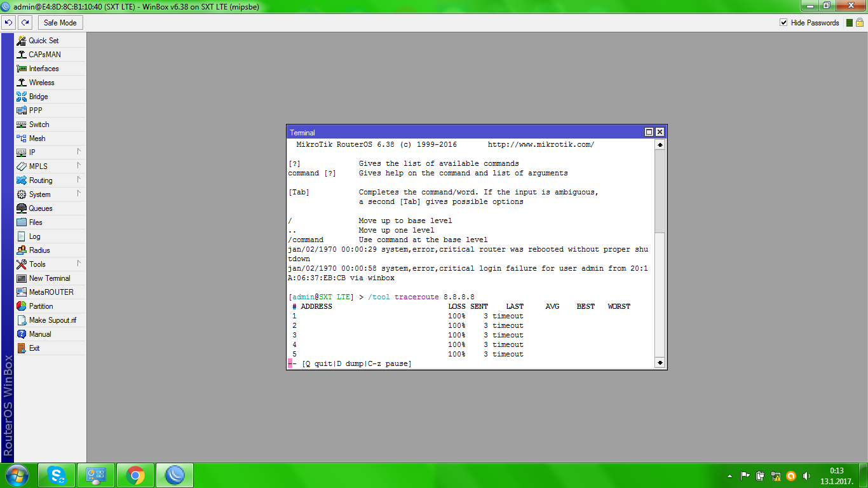Expand the Routing submenu
Image resolution: width=868 pixels, height=488 pixels.
[x=50, y=180]
